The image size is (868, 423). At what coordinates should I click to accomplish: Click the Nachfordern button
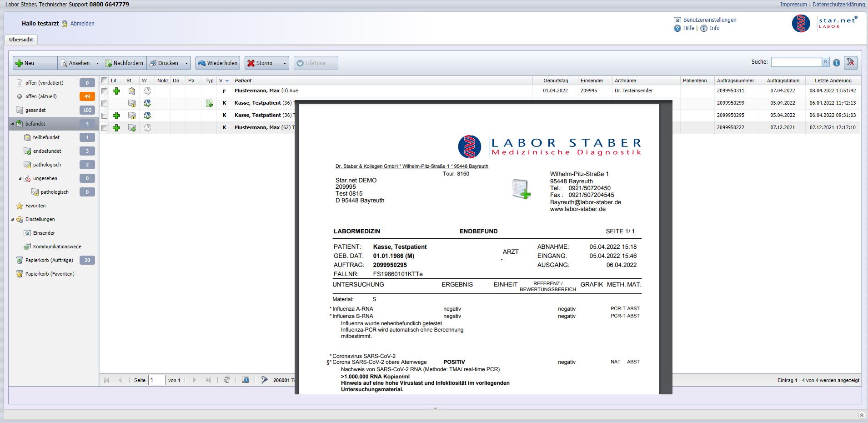(124, 63)
